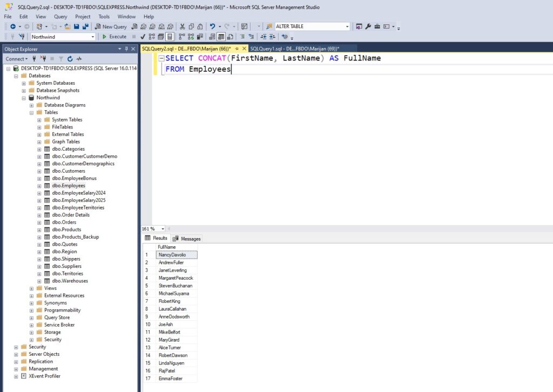Expand the Views folder node
The image size is (553, 392).
[31, 289]
